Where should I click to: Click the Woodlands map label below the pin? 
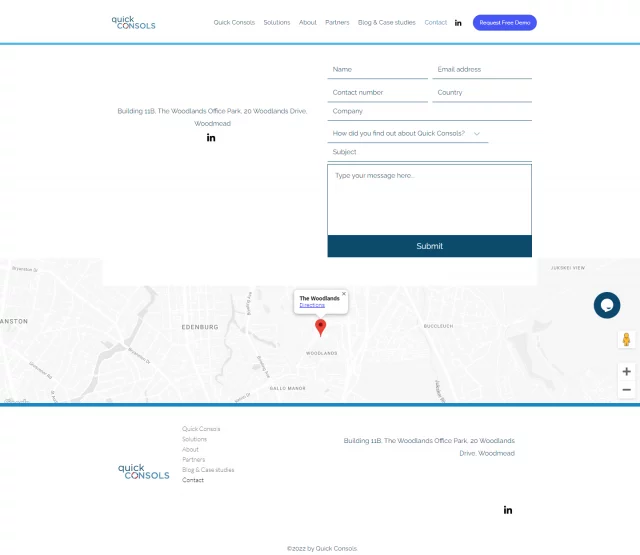coord(322,353)
